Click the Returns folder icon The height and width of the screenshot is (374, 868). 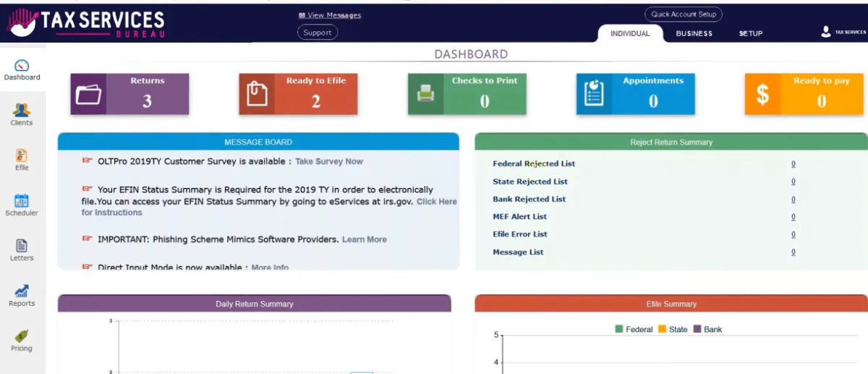click(88, 95)
